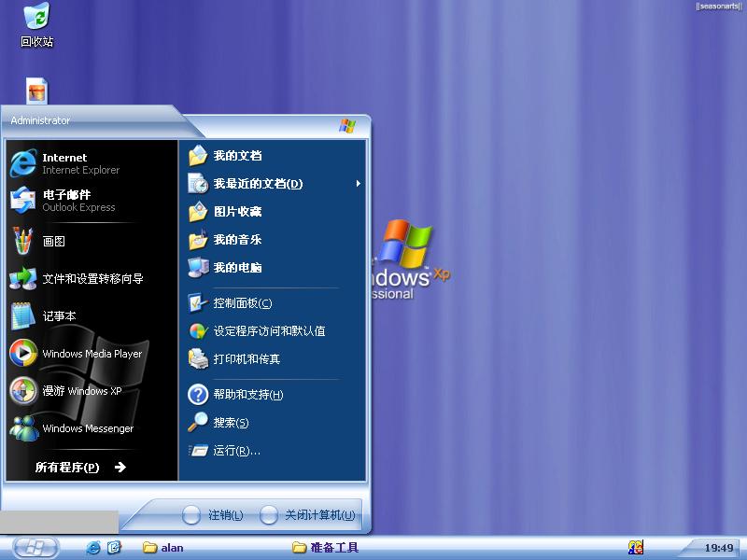Click the 关闭计算机(U) shut down button
Viewport: 747px width, 560px height.
pos(308,515)
